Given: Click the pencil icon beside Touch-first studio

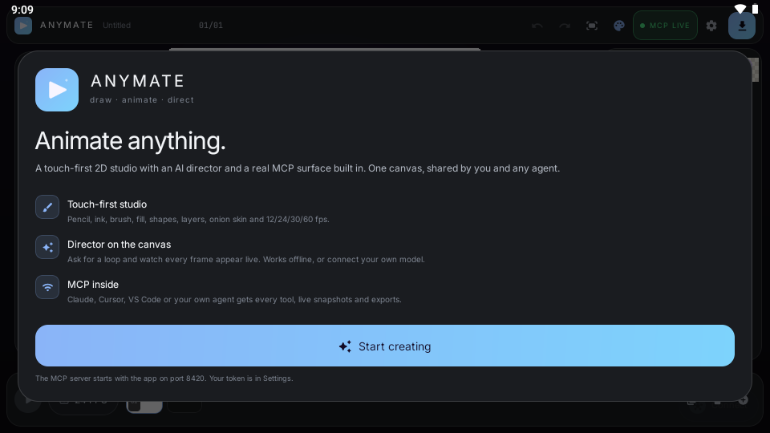Looking at the screenshot, I should coord(47,207).
